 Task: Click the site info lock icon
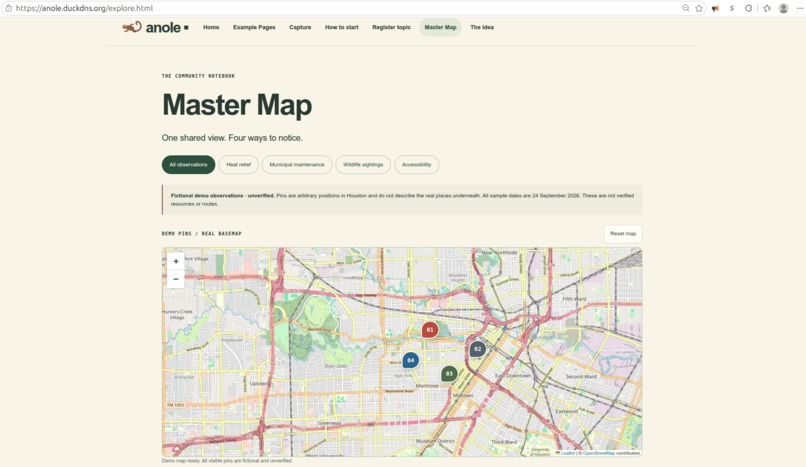pyautogui.click(x=8, y=8)
